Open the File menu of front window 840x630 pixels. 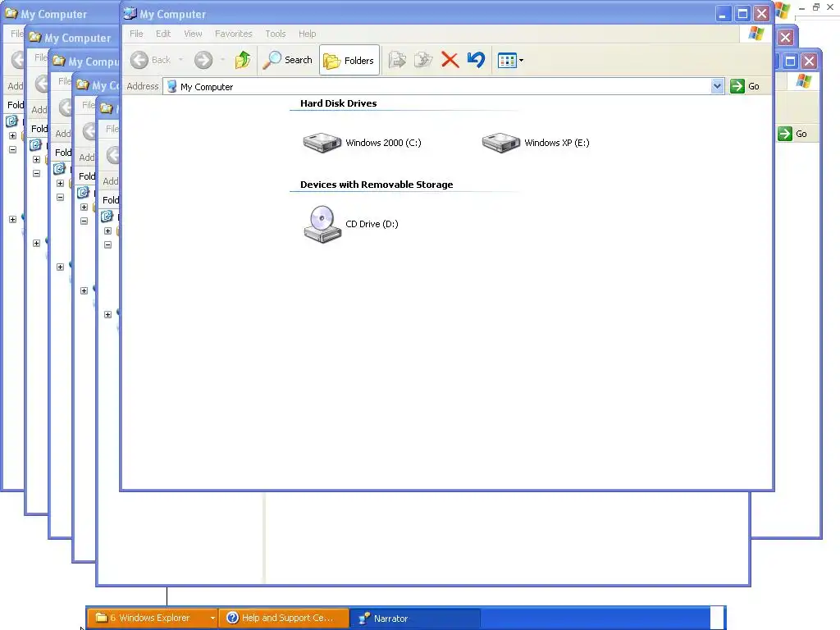[x=136, y=34]
